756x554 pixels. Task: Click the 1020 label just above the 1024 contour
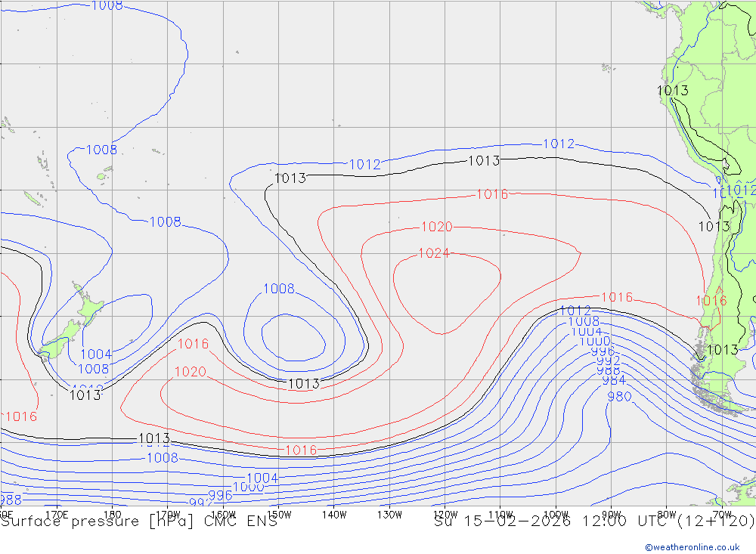tap(437, 227)
